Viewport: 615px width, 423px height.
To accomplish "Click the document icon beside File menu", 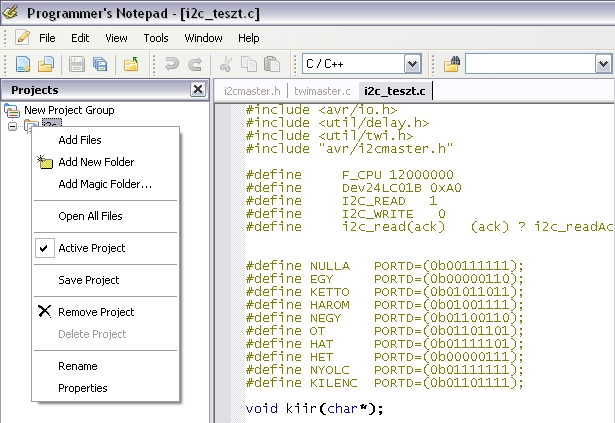I will [x=22, y=38].
